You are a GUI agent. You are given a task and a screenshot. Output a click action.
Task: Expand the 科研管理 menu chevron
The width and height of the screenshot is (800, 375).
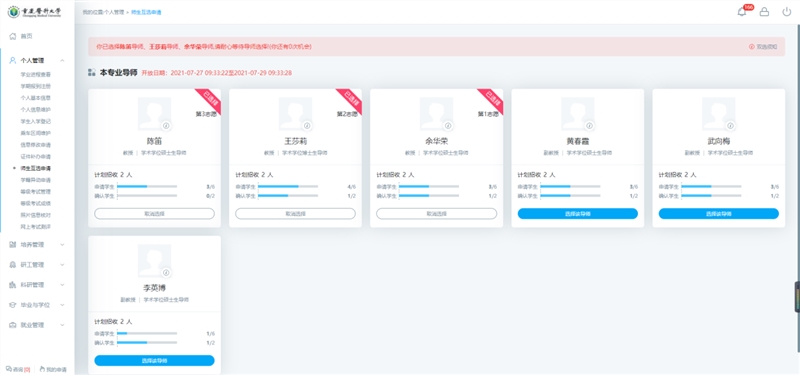point(62,285)
